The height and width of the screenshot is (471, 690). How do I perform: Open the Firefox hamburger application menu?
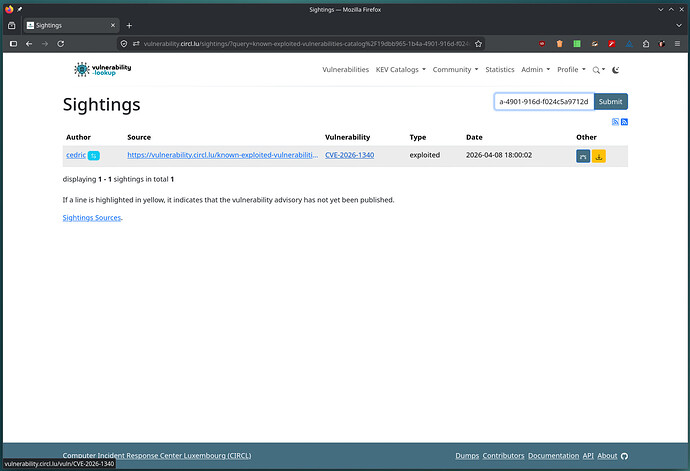[x=677, y=44]
